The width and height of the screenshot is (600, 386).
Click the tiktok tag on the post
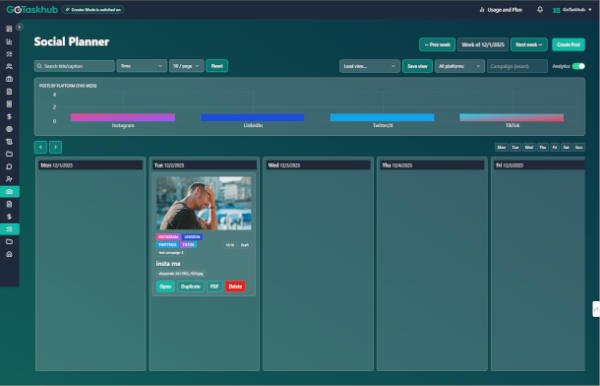coord(188,244)
